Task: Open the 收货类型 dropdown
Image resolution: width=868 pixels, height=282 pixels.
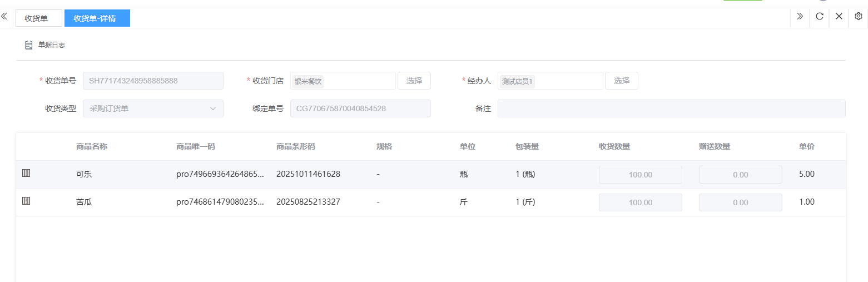Action: (x=153, y=108)
